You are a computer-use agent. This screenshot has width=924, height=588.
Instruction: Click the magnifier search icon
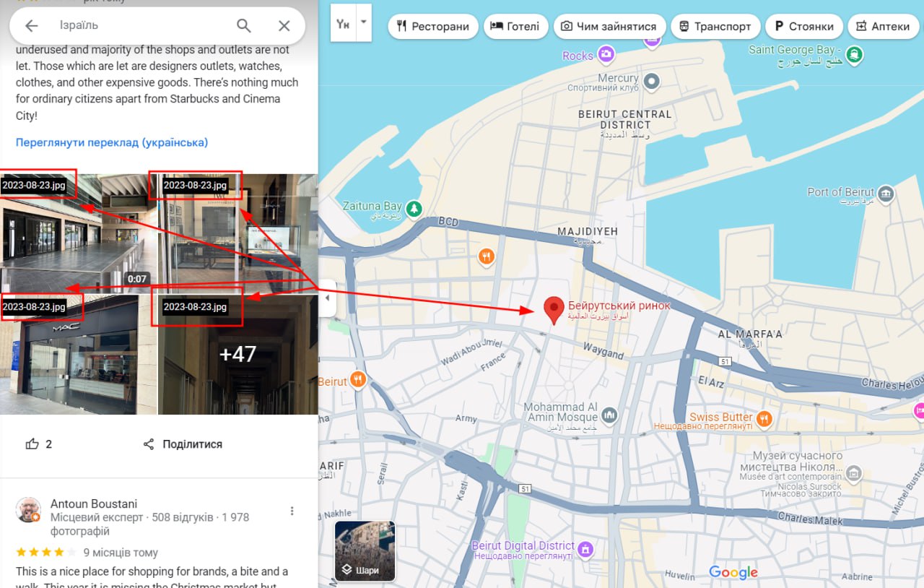[244, 26]
